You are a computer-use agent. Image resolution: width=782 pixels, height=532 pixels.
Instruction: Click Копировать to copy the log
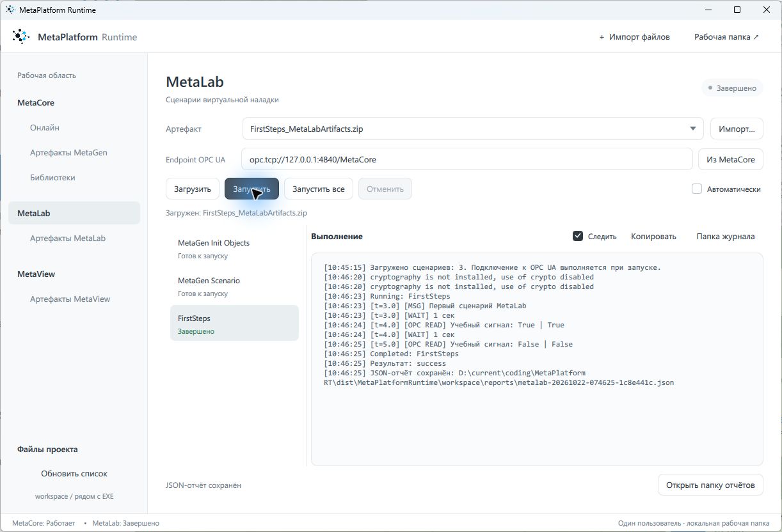(653, 236)
